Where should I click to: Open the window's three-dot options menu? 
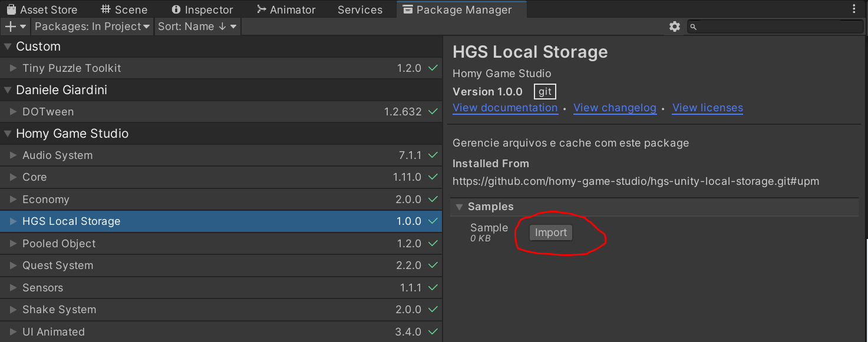pos(854,9)
